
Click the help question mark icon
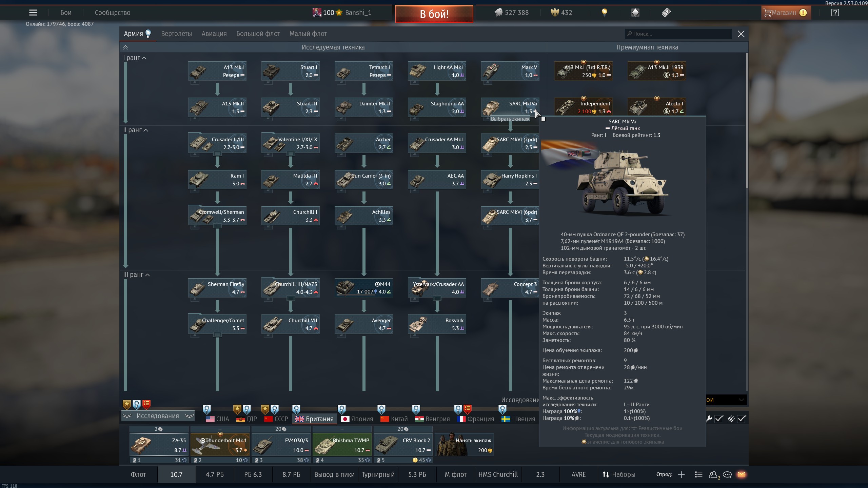pyautogui.click(x=835, y=13)
